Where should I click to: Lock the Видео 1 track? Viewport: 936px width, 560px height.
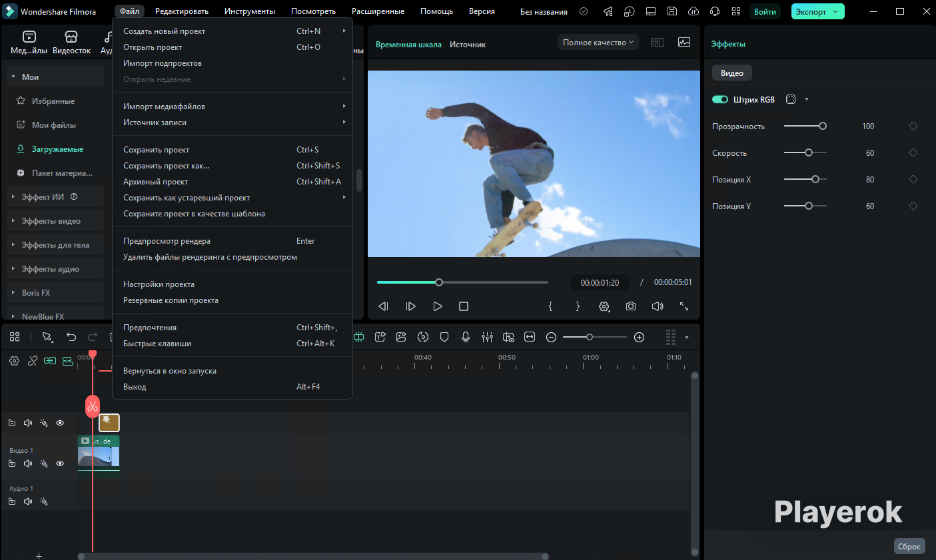(x=12, y=463)
